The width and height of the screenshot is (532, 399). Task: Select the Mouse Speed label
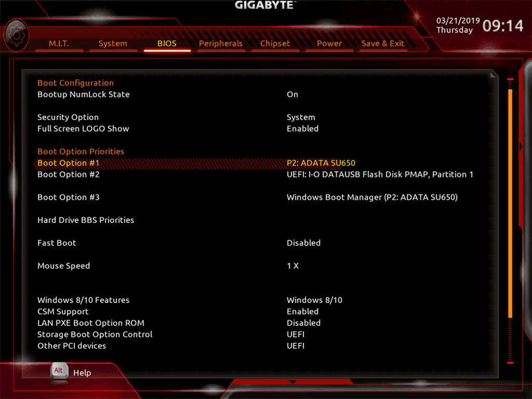[64, 266]
